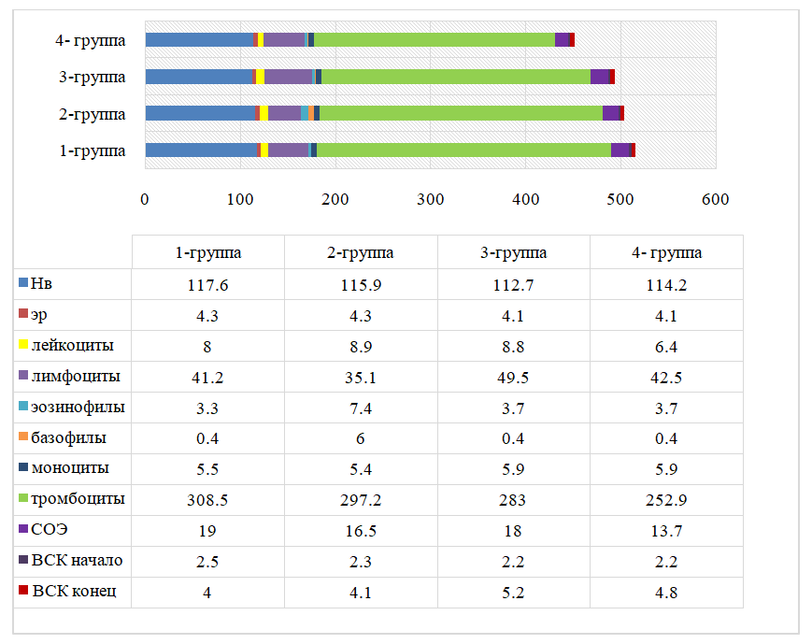
Task: Click the 3-группа axis label beside the chart
Action: 93,77
